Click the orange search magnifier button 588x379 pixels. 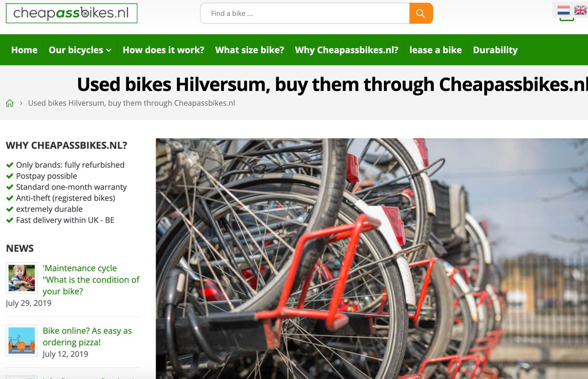[x=421, y=13]
